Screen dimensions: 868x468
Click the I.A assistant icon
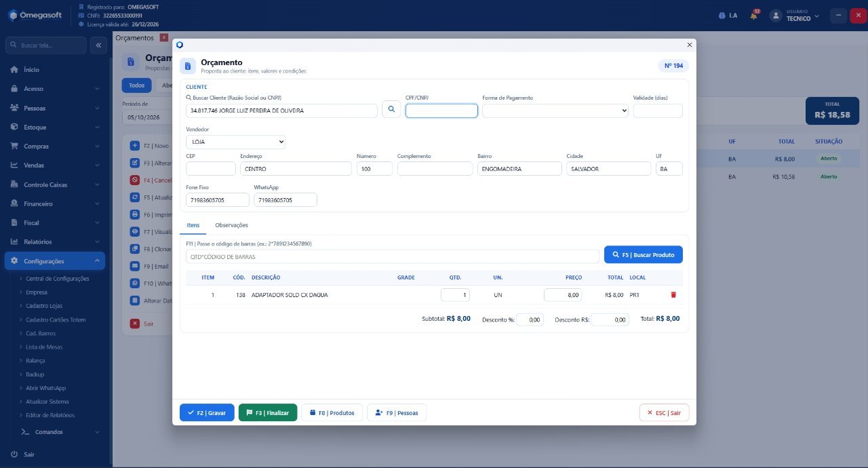click(x=728, y=16)
